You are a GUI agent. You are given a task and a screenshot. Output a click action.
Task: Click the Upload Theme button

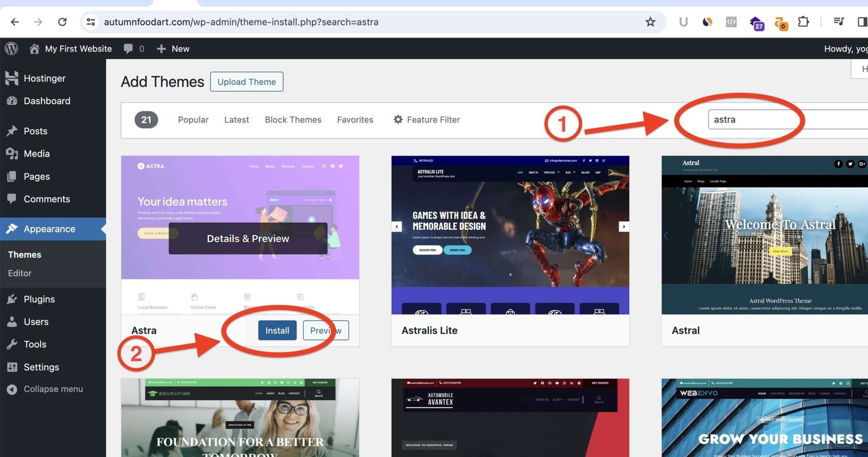(x=247, y=81)
